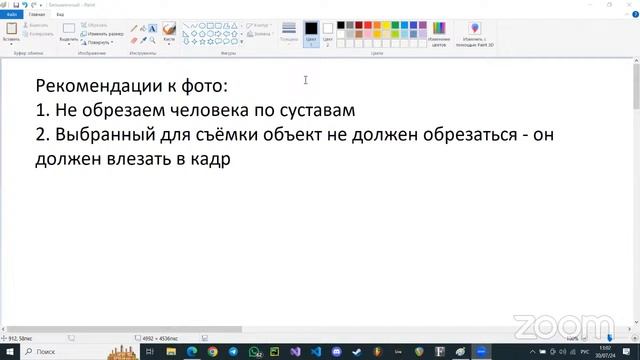Switch to the View ribbon tab
The height and width of the screenshot is (360, 640).
(x=60, y=14)
